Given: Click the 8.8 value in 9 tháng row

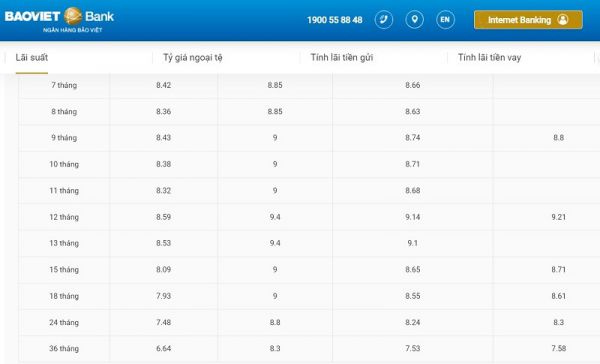Looking at the screenshot, I should 558,137.
